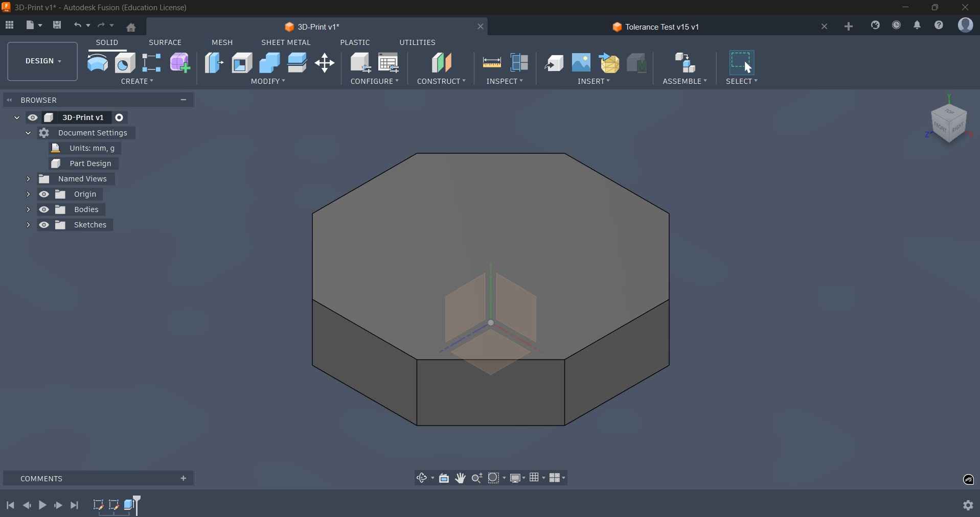Click the Insert Derive icon

554,63
